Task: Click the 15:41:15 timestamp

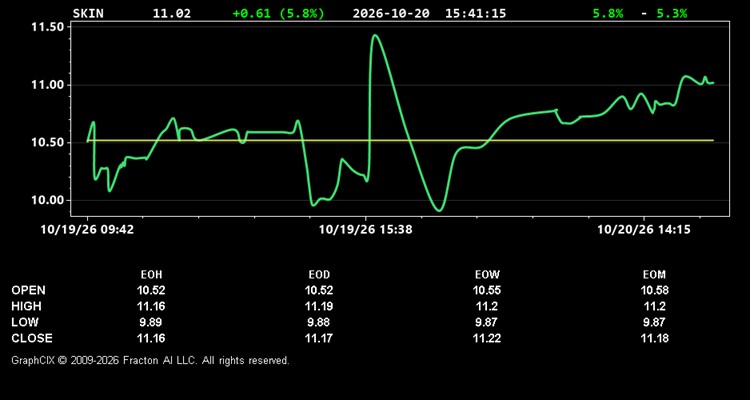Action: coord(475,13)
